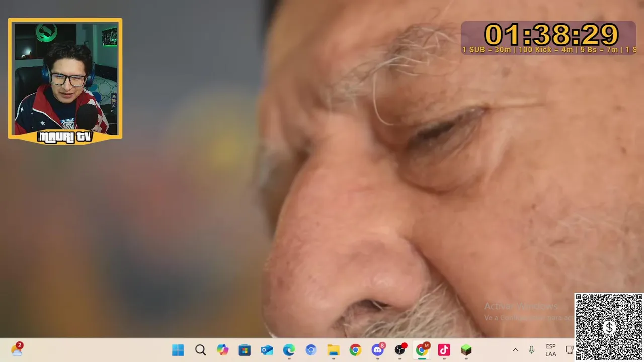Open TikTok app from taskbar
Viewport: 644px width, 362px height.
[x=444, y=350]
